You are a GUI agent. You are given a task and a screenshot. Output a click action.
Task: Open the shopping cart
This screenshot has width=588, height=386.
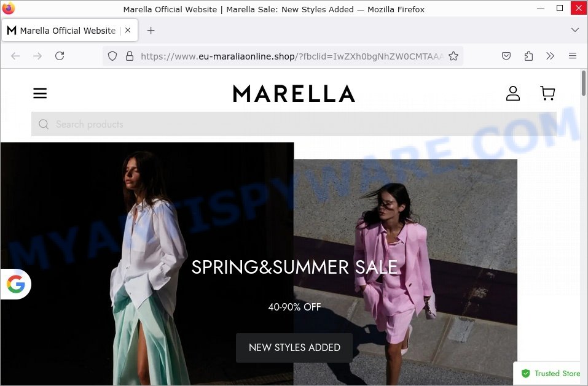(547, 93)
